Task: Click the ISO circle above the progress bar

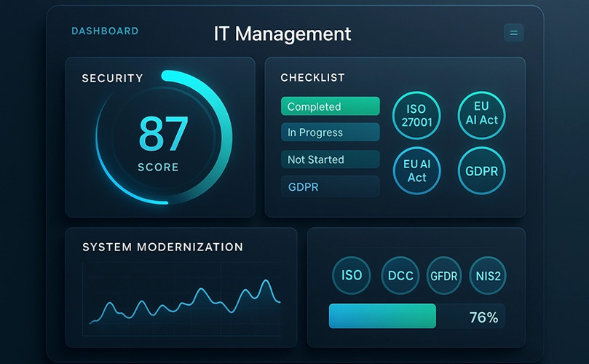Action: pos(352,275)
